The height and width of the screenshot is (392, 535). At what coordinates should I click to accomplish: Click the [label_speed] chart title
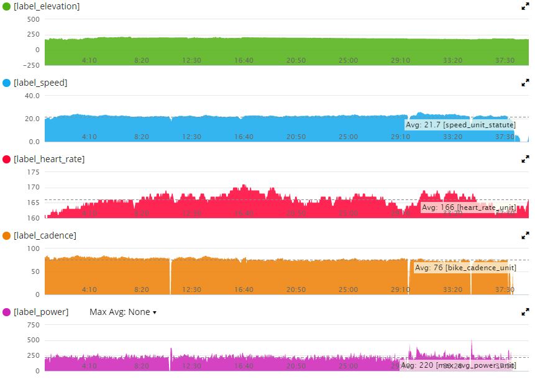tap(40, 83)
